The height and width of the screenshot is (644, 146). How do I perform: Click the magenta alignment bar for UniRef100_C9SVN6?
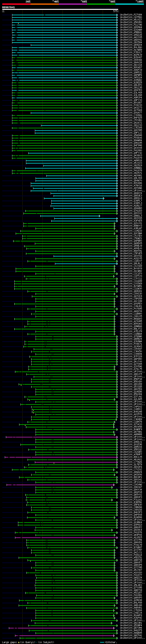61,485
